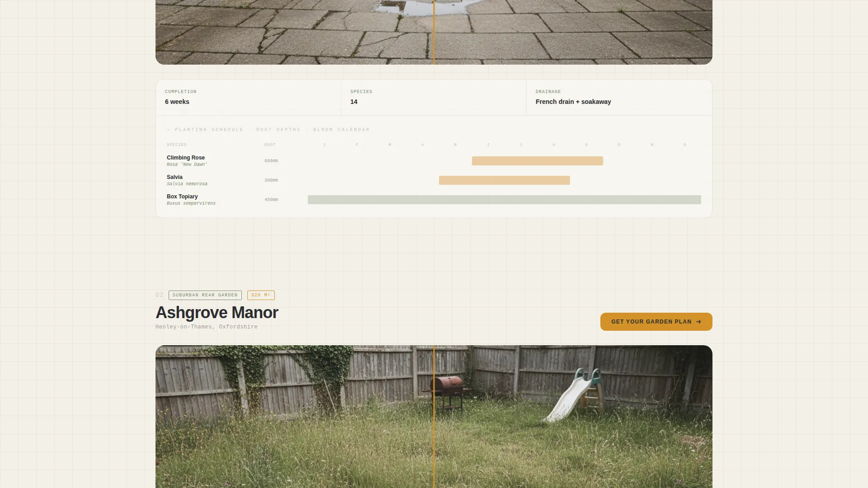Click the Ashgrove Manor heading
Viewport: 868px width, 488px height.
click(x=217, y=313)
